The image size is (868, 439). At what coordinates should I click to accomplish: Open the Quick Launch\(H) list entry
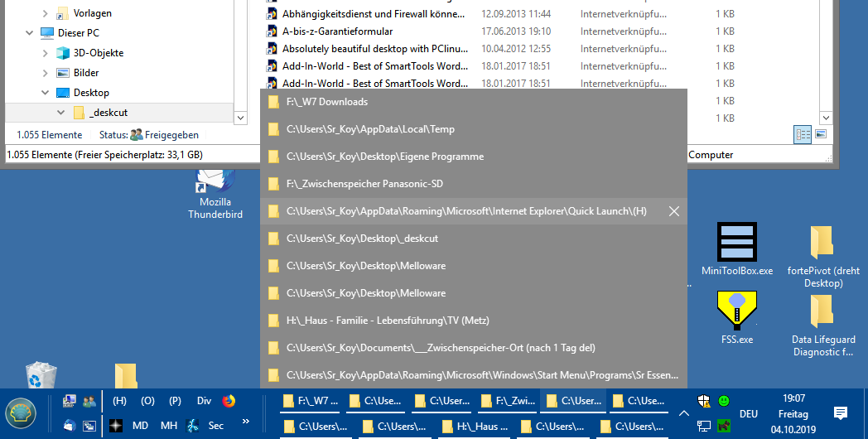(473, 211)
